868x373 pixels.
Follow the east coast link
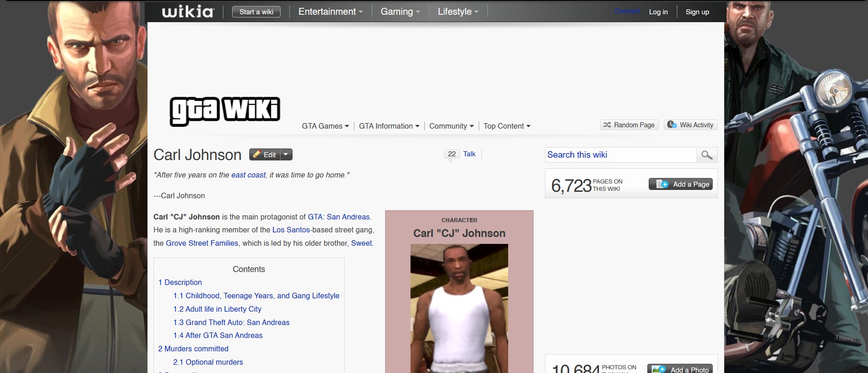click(248, 175)
